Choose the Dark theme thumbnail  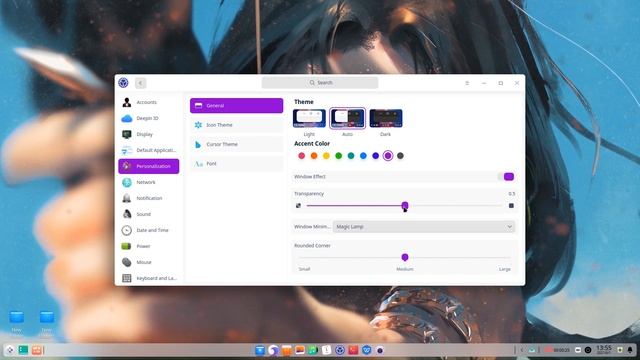[x=386, y=118]
